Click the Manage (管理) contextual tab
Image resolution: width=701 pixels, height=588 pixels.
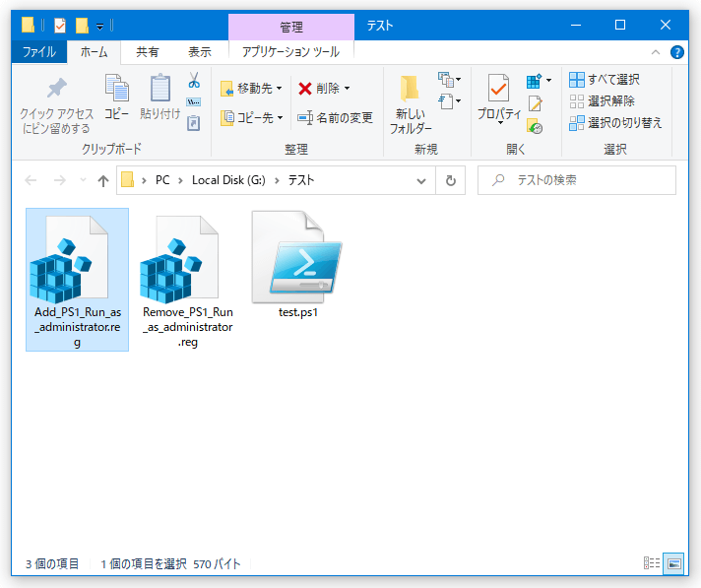point(291,28)
